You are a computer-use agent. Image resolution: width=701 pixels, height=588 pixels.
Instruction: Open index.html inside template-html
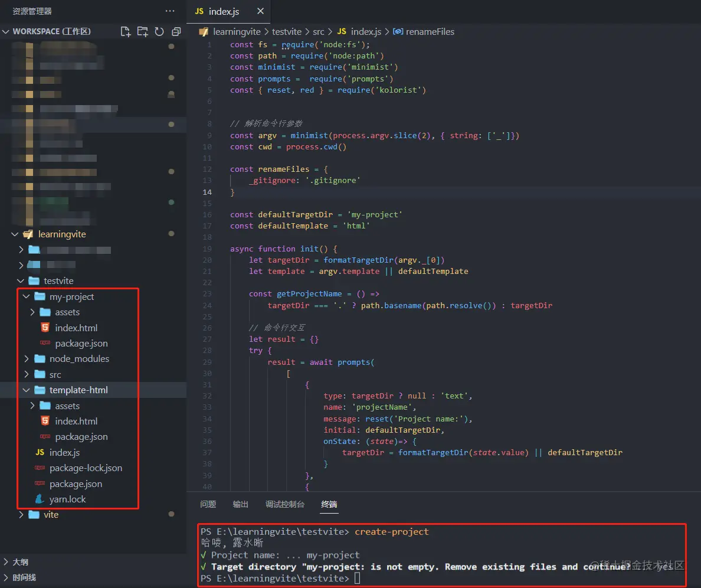click(76, 421)
